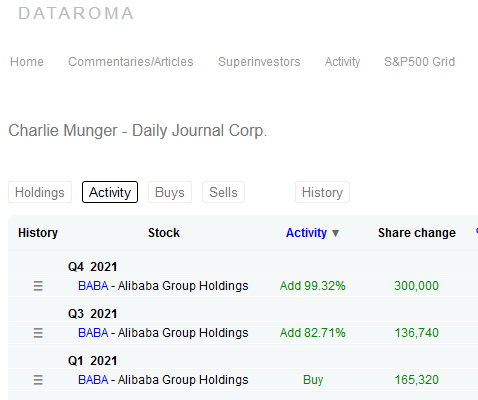Open history icon for Q1 2021 BABA row

(38, 380)
